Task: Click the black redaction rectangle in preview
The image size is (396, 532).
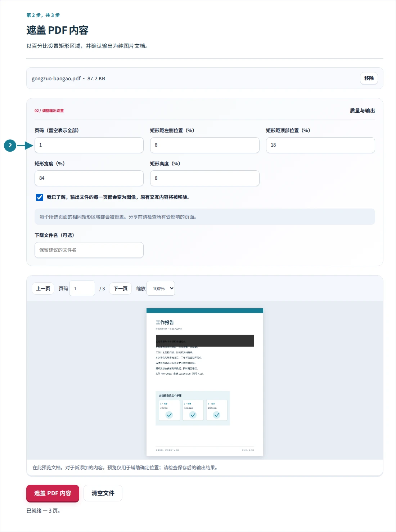Action: 205,341
